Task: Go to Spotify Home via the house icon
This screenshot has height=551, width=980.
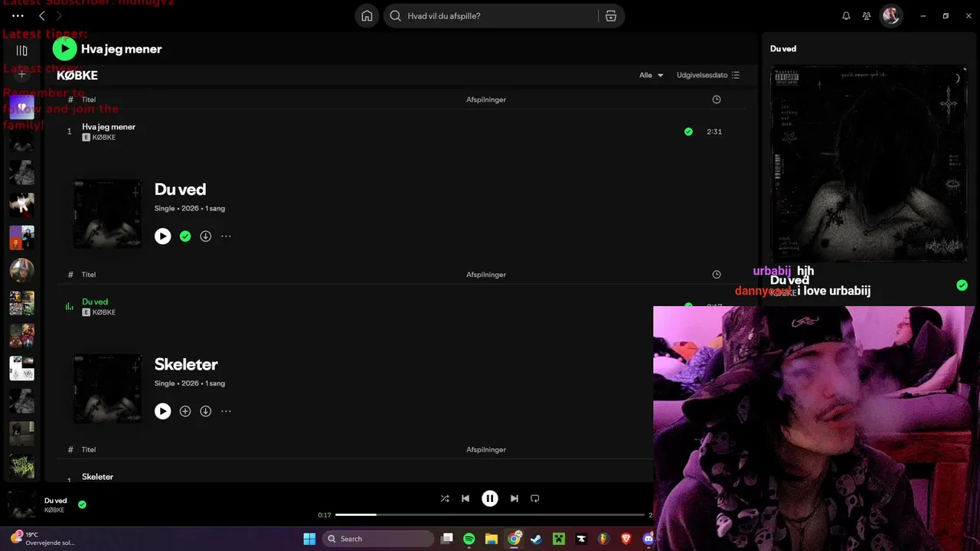Action: (367, 16)
